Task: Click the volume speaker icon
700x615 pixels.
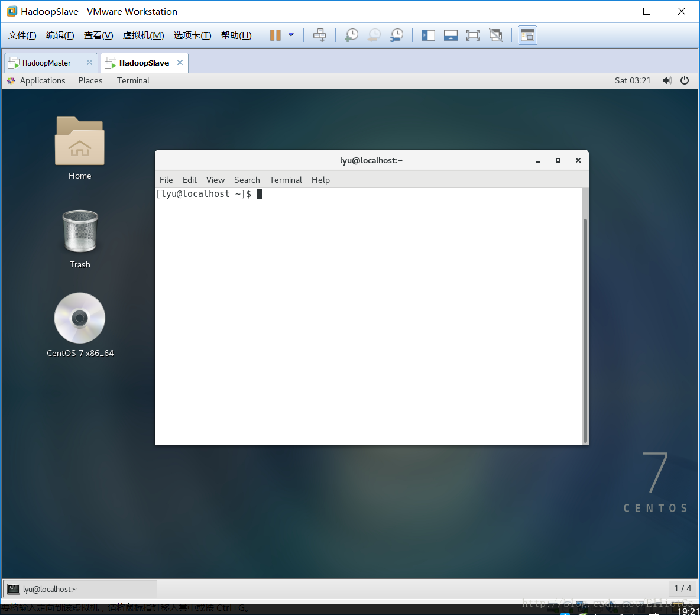Action: pos(667,80)
